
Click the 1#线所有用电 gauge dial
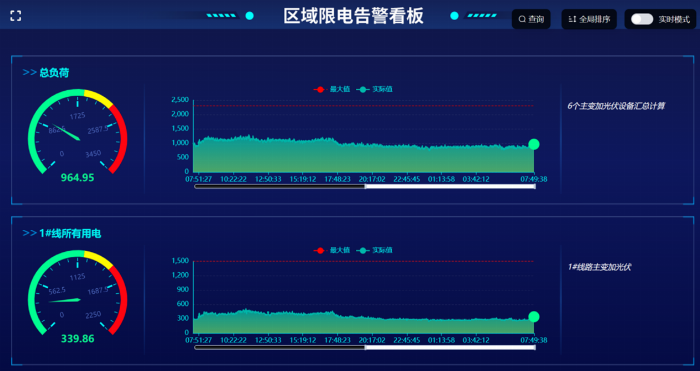click(x=78, y=293)
